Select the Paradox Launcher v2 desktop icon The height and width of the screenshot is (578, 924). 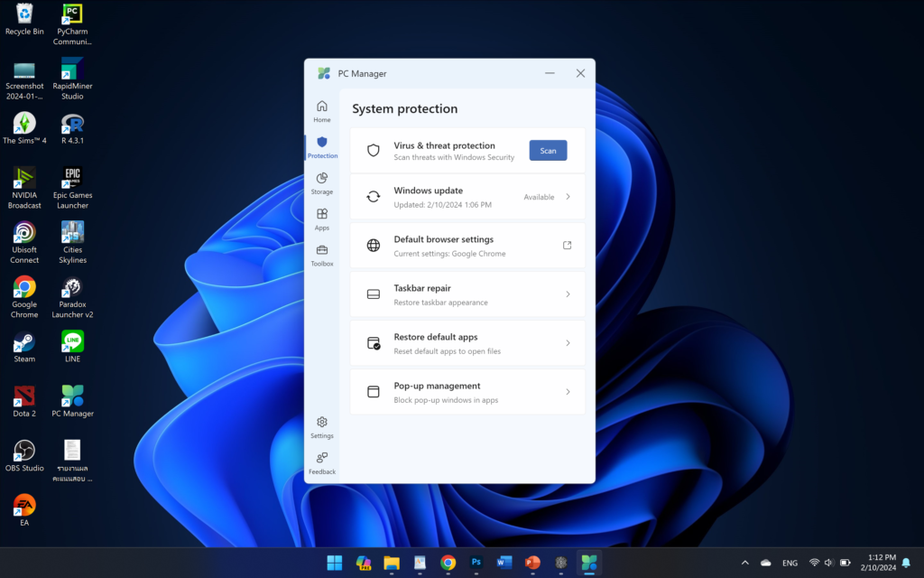coord(72,297)
